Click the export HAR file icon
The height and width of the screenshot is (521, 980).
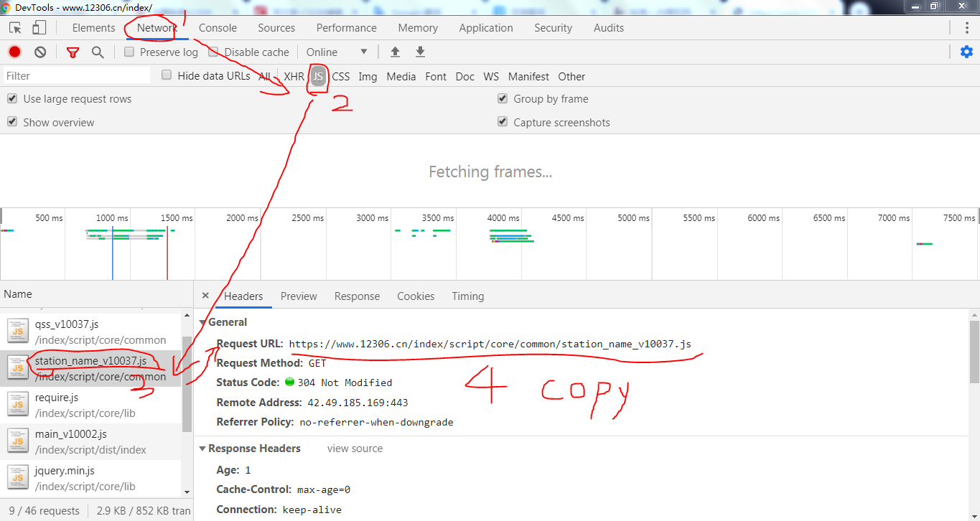pos(420,52)
